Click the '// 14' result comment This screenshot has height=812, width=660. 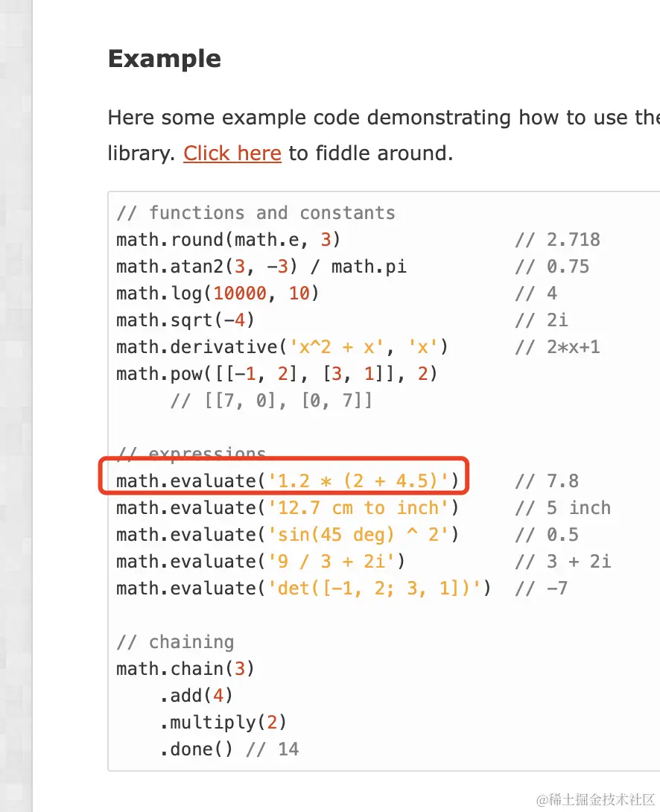273,749
